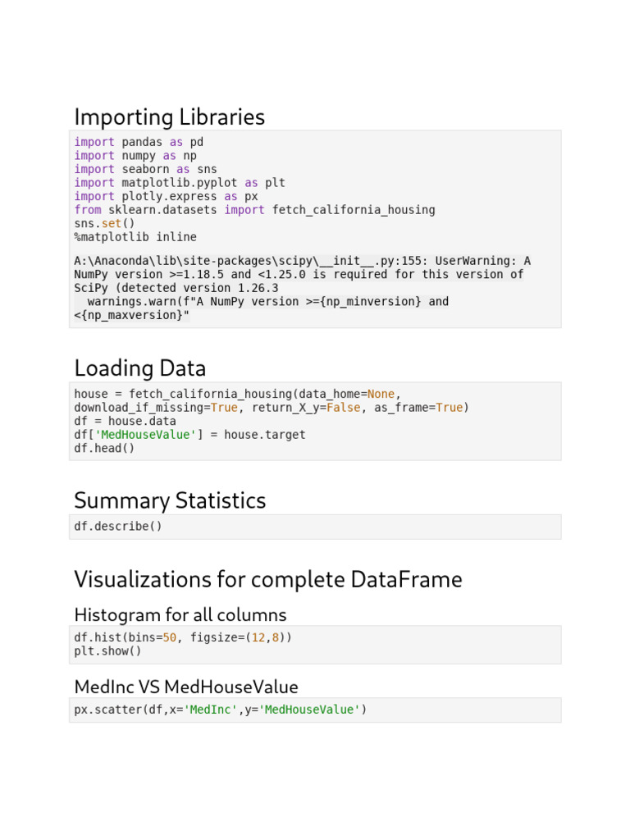Click the df.describe() code cell
This screenshot has width=630, height=840.
pyautogui.click(x=118, y=527)
